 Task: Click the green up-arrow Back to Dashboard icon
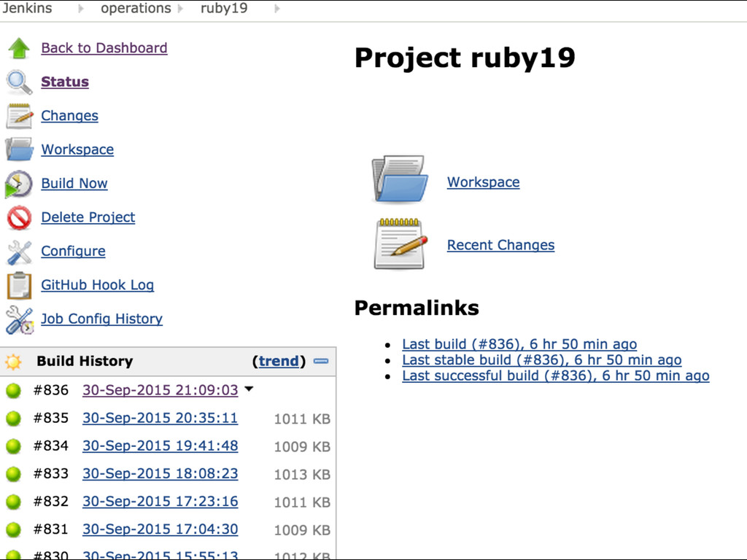click(19, 48)
